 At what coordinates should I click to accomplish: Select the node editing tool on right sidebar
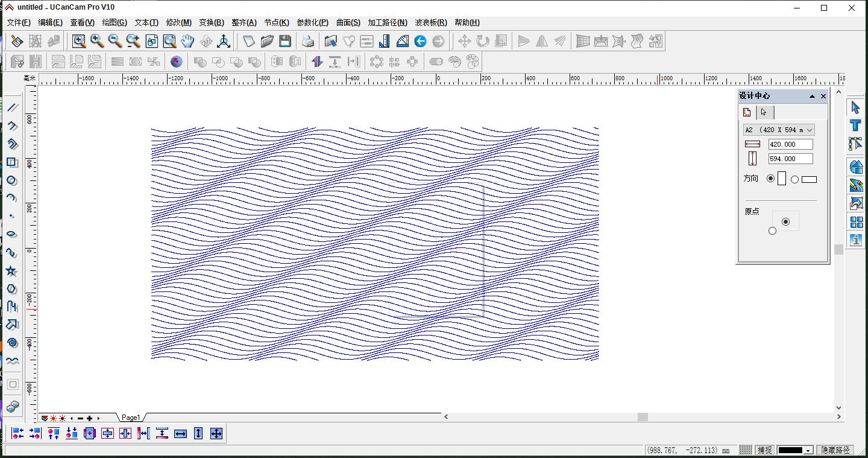(x=855, y=144)
